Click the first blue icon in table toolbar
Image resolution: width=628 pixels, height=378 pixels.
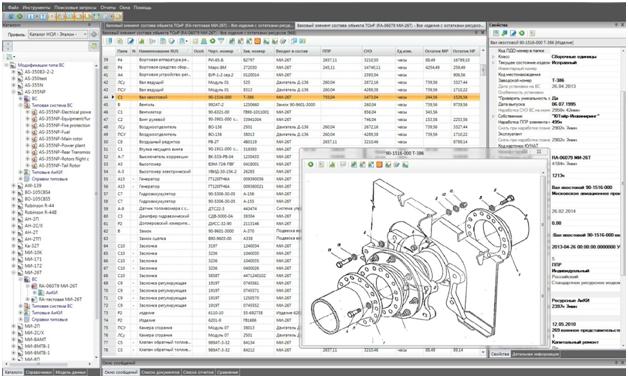click(x=109, y=41)
